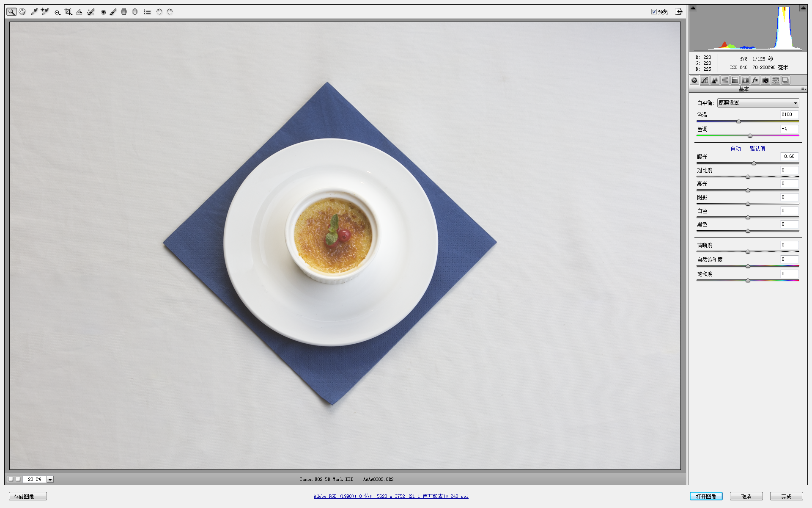Select the White Balance eyedropper tool
The width and height of the screenshot is (812, 508).
pyautogui.click(x=34, y=12)
